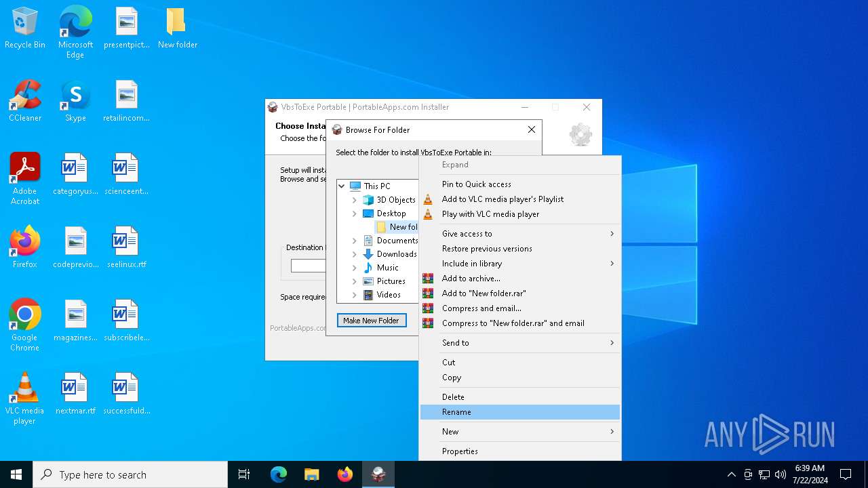Add folder to VLC media player's Playlist
868x488 pixels.
520,199
